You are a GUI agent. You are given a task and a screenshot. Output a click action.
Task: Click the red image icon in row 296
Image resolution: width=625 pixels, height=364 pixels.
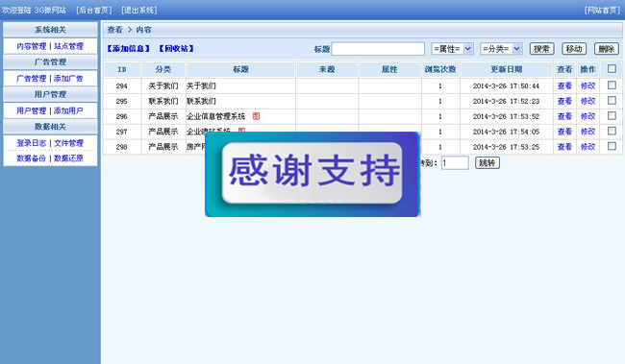click(257, 116)
